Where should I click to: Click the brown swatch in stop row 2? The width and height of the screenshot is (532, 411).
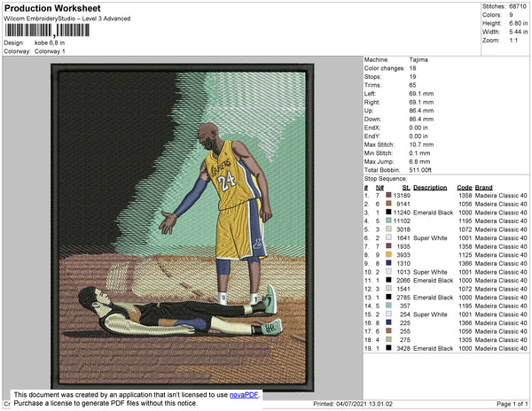(389, 204)
